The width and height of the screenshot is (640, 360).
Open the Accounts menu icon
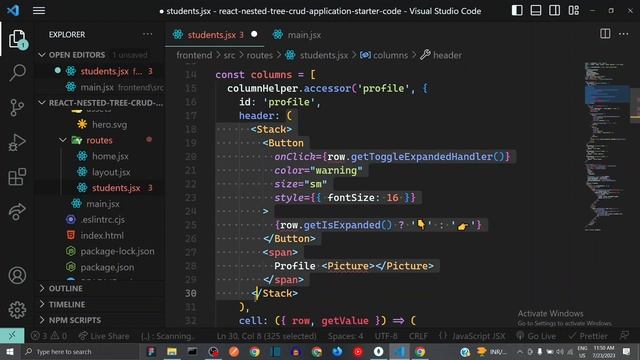tap(17, 276)
